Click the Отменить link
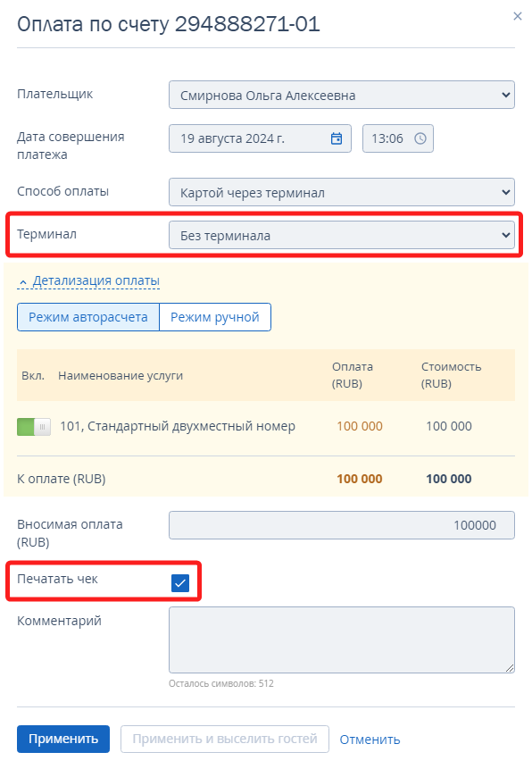The width and height of the screenshot is (532, 769). pyautogui.click(x=370, y=740)
